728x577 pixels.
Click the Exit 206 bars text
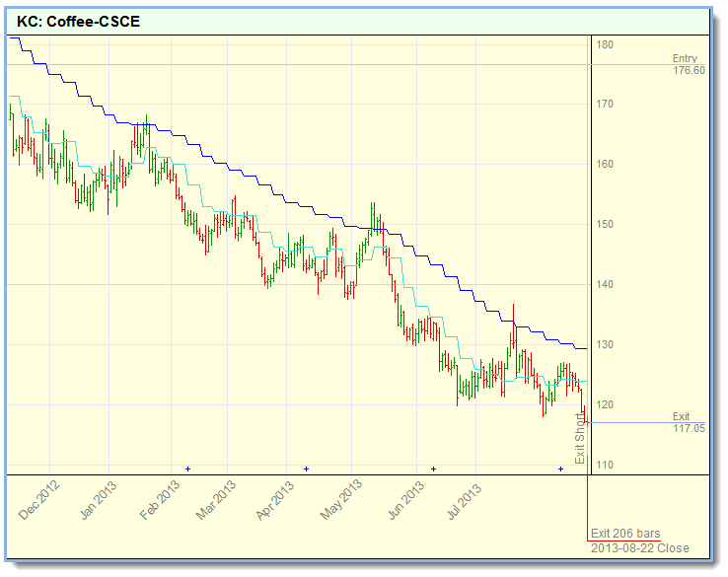pyautogui.click(x=625, y=534)
